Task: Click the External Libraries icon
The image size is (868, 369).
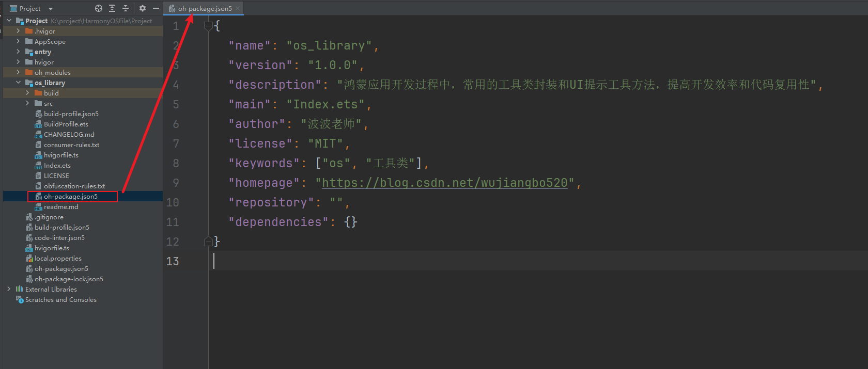Action: tap(20, 289)
